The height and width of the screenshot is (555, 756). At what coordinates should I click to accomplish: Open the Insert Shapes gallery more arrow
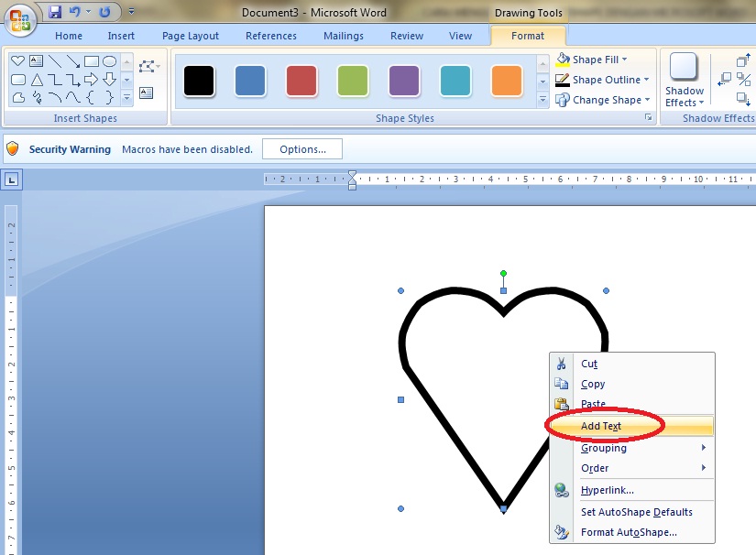click(126, 97)
